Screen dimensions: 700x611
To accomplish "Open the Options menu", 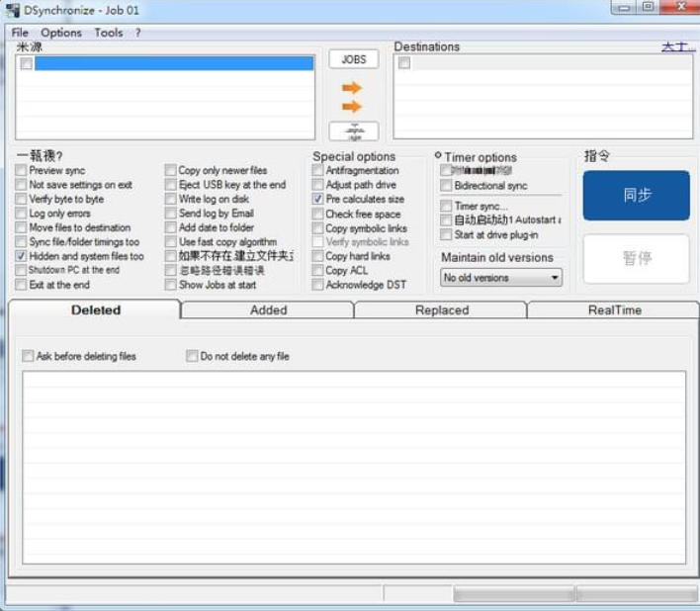I will (x=61, y=33).
